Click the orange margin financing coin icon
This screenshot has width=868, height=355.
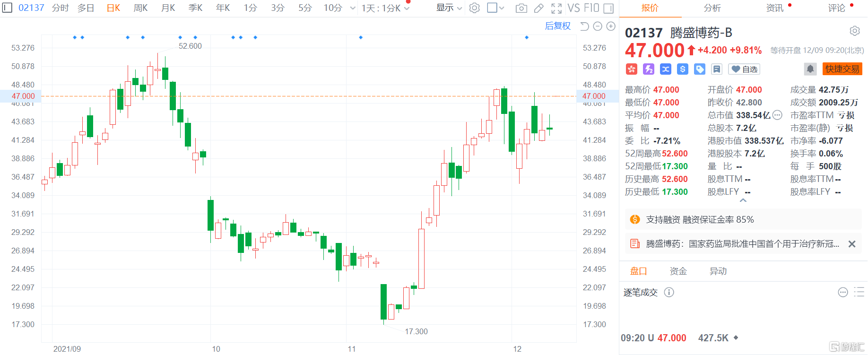point(635,219)
